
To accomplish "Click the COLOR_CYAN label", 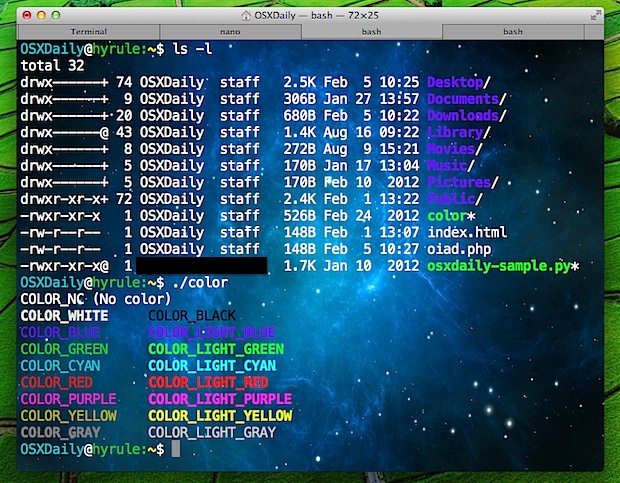I will pyautogui.click(x=60, y=366).
